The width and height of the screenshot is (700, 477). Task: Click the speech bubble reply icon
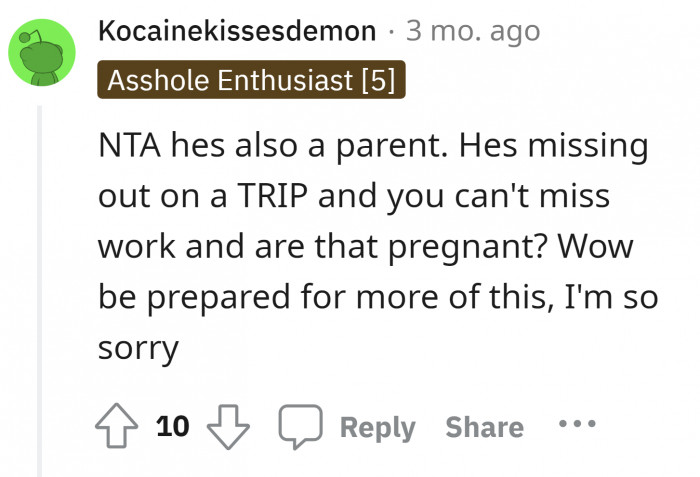pyautogui.click(x=298, y=427)
